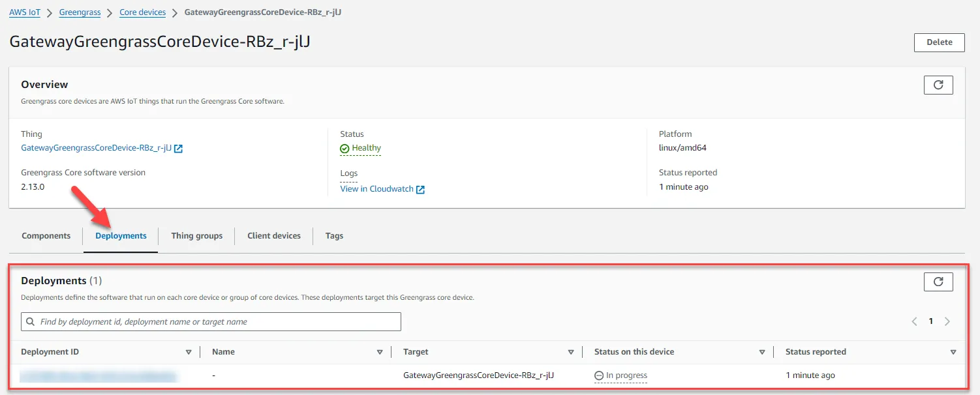Switch to the Components tab
The image size is (980, 395).
(x=46, y=236)
